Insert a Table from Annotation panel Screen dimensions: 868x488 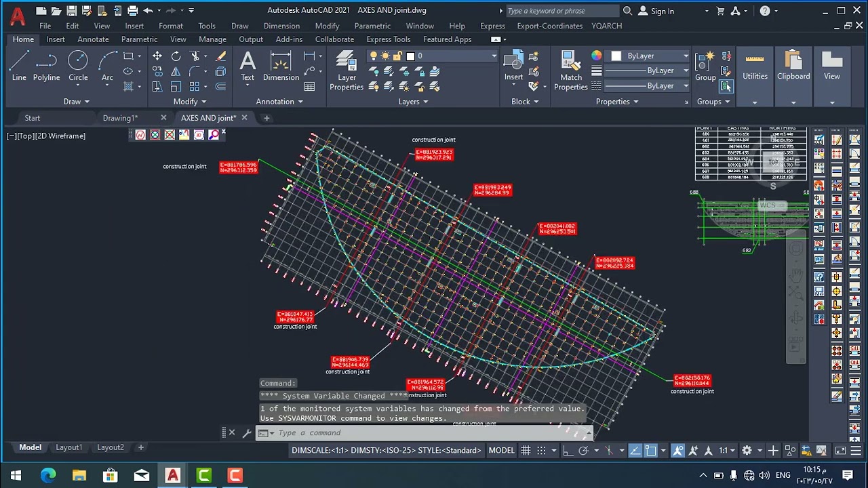tap(310, 87)
